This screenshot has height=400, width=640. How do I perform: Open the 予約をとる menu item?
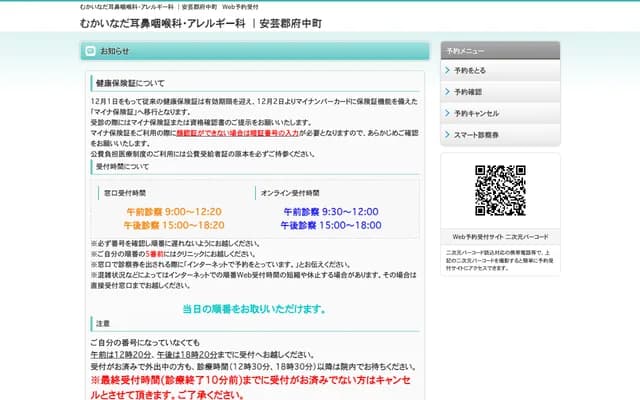click(500, 70)
